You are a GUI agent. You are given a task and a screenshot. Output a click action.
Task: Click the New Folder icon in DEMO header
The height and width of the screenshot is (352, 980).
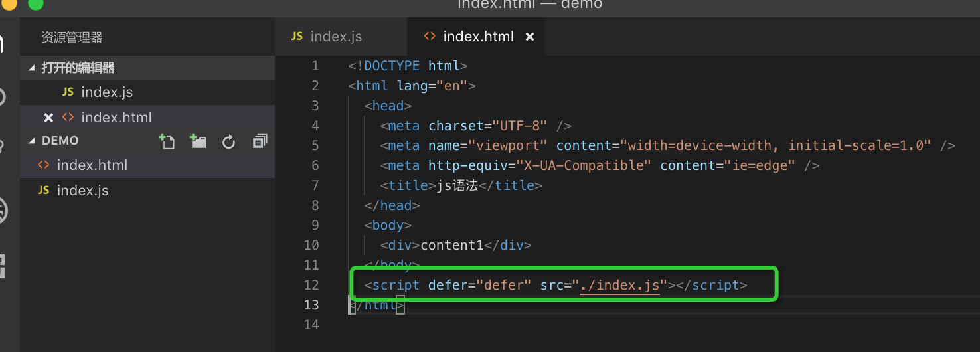pos(198,141)
